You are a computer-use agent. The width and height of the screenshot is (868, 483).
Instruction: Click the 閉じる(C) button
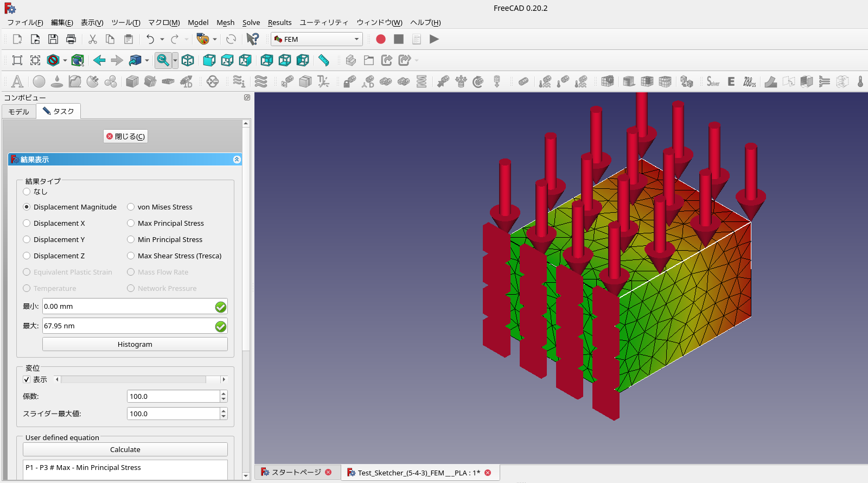tap(125, 136)
